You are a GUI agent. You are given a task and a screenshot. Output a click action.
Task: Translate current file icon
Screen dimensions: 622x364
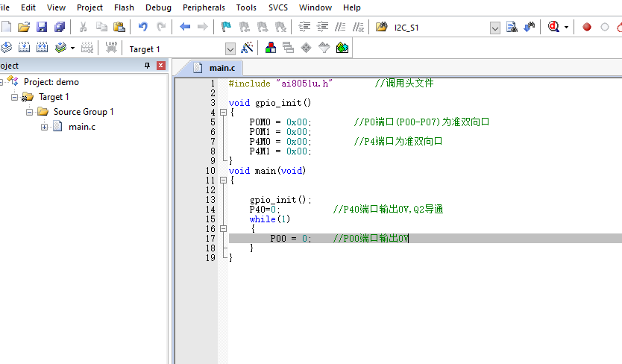tap(6, 48)
